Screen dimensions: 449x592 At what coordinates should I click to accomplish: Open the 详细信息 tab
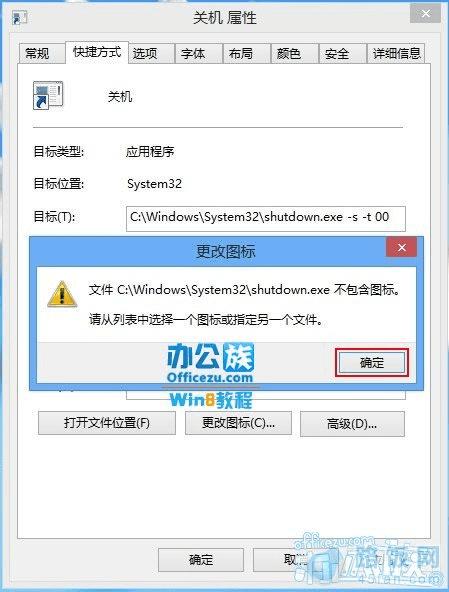tap(397, 53)
